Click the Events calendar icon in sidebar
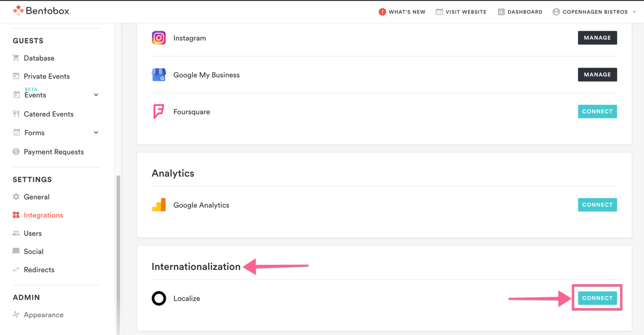 [x=16, y=95]
